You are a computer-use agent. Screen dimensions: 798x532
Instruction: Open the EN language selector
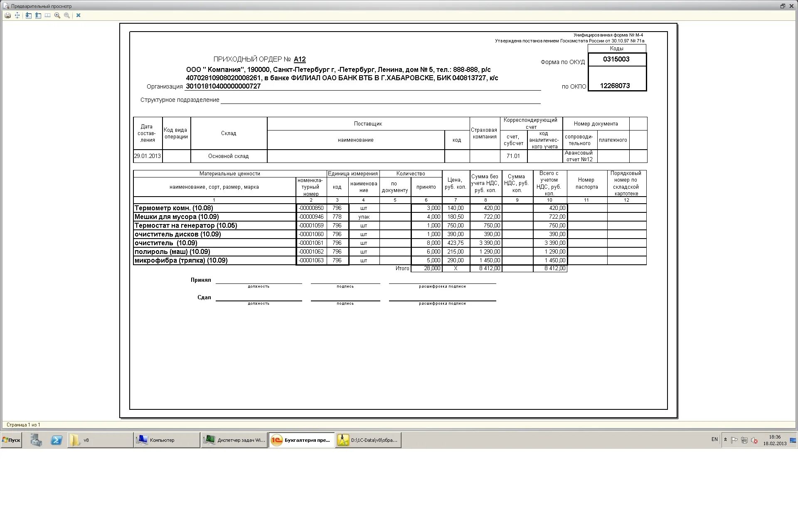coord(714,439)
